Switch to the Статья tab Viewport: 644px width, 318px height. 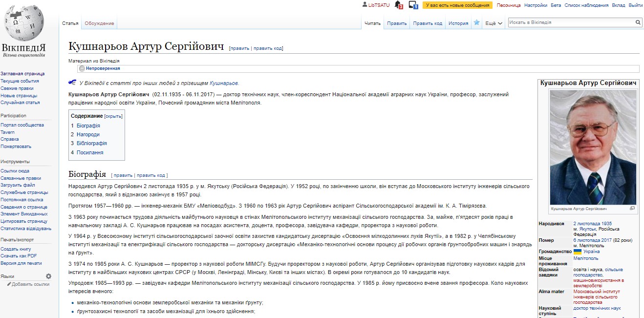click(x=70, y=23)
